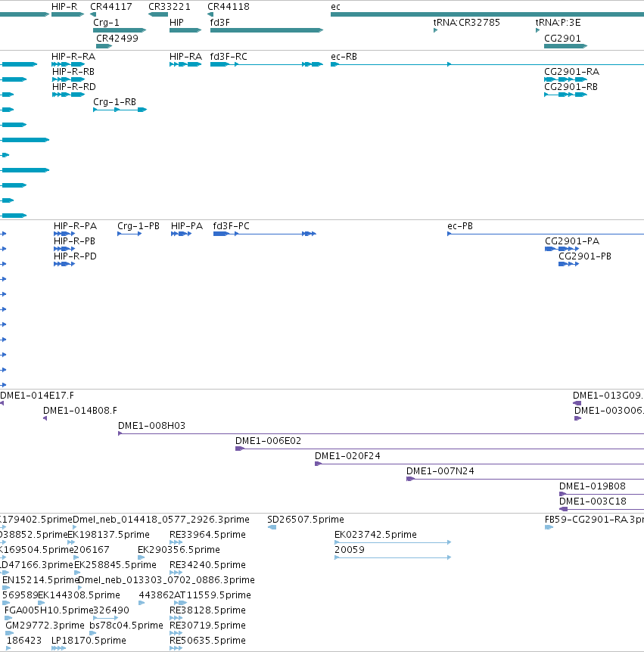Click the RE33964.5prime EST label

pos(207,534)
